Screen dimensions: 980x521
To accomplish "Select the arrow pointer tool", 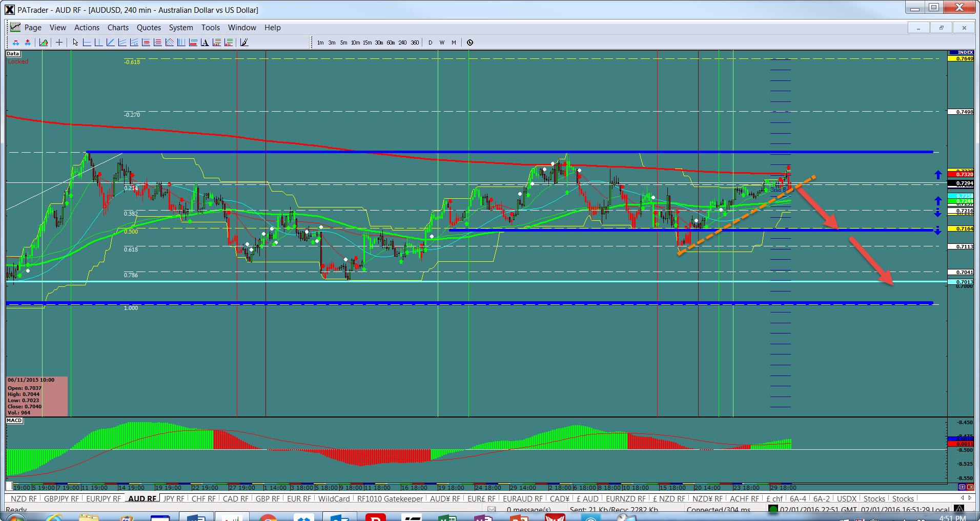I will pyautogui.click(x=75, y=43).
